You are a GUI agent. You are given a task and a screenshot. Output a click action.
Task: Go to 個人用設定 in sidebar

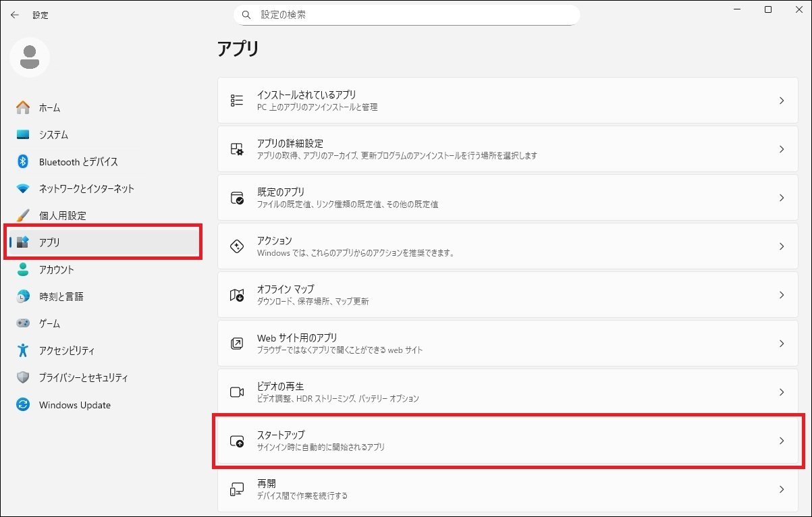(62, 216)
